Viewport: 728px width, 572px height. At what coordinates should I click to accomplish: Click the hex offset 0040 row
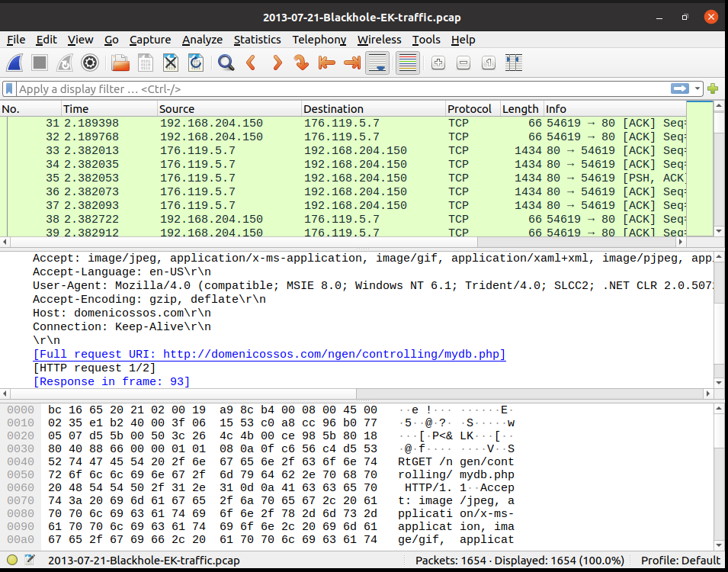point(21,461)
